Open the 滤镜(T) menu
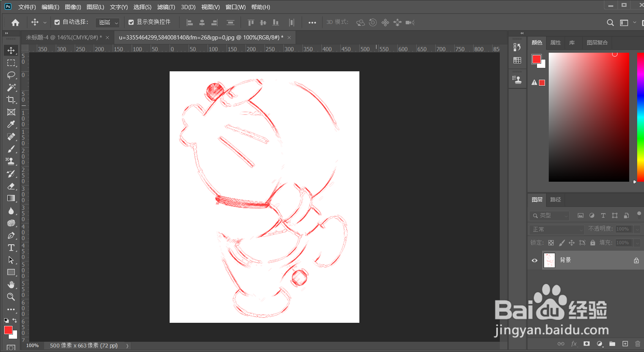The height and width of the screenshot is (352, 644). point(166,7)
